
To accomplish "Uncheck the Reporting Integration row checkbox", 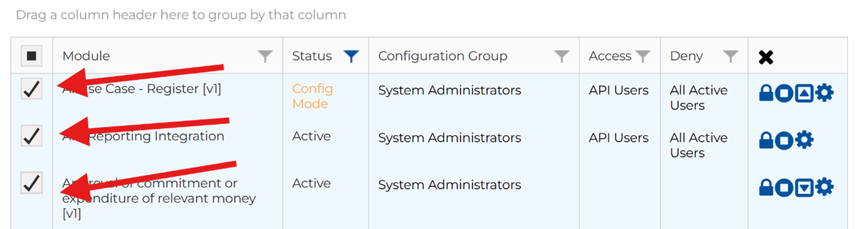I will click(x=31, y=136).
